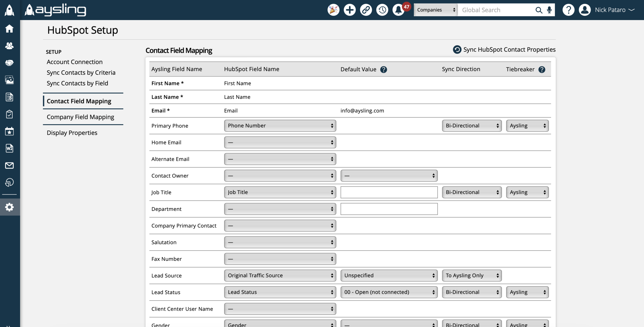This screenshot has width=644, height=327.
Task: Open the clipboard checkmark sidebar icon
Action: pos(9,114)
